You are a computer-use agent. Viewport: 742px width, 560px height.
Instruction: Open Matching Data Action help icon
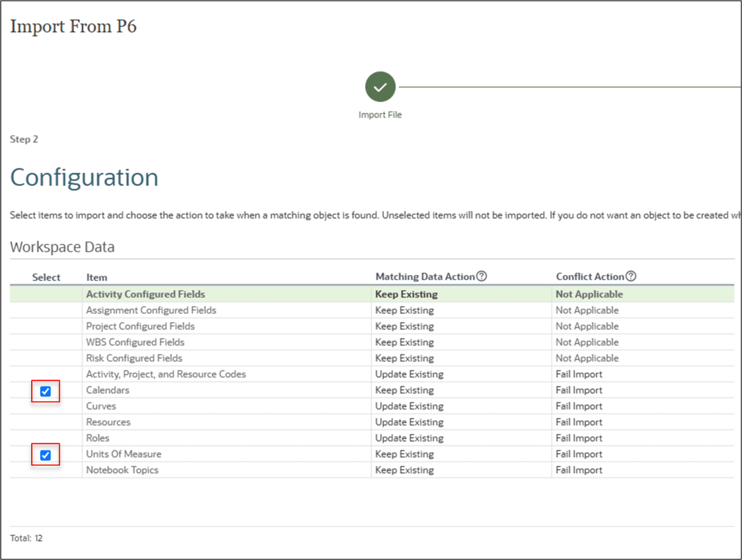pyautogui.click(x=482, y=276)
